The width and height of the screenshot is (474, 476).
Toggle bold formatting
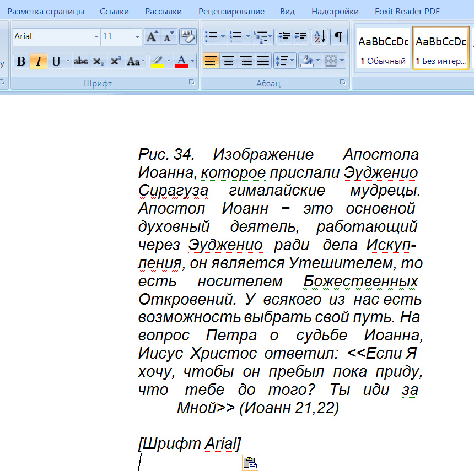tap(21, 61)
